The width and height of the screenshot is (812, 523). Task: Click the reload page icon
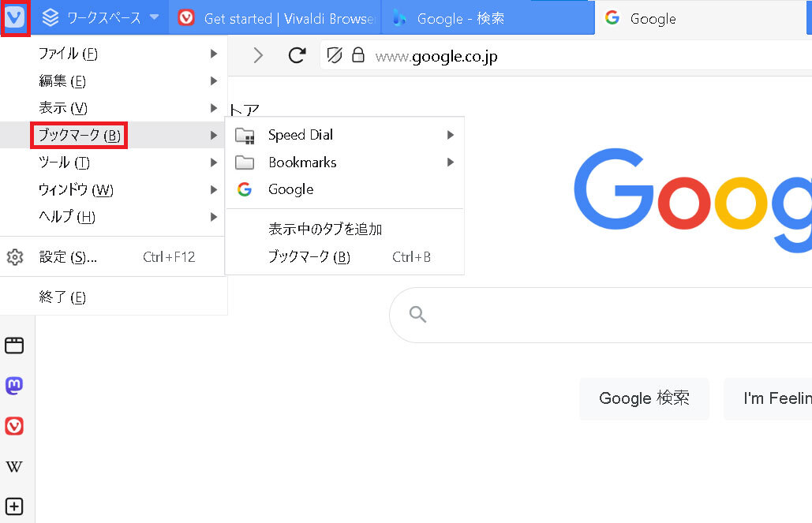tap(297, 55)
